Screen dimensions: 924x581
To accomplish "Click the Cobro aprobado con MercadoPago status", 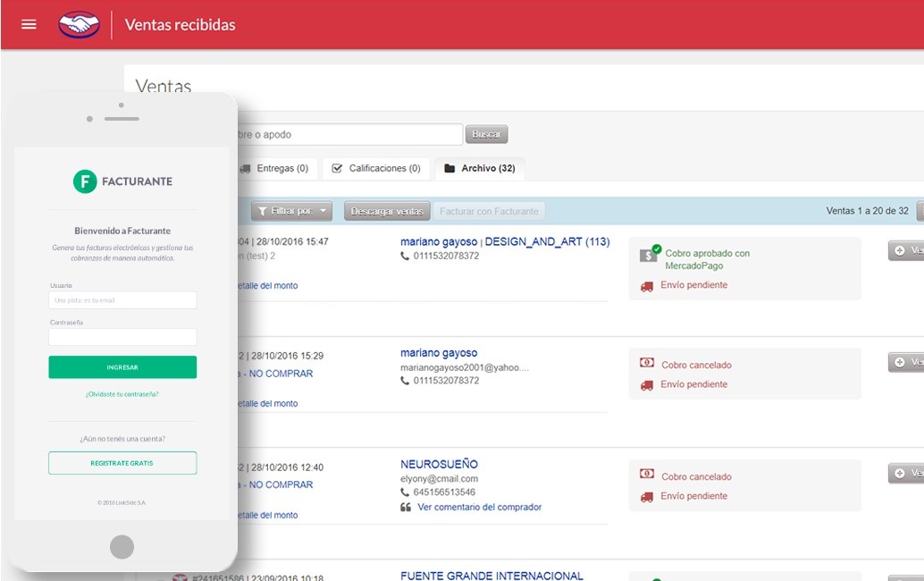I will coord(707,259).
